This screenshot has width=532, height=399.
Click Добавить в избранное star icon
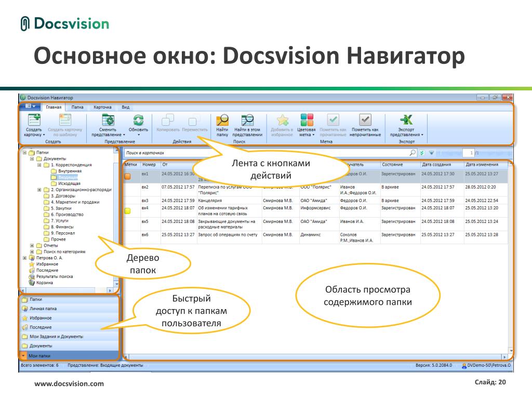(x=282, y=120)
